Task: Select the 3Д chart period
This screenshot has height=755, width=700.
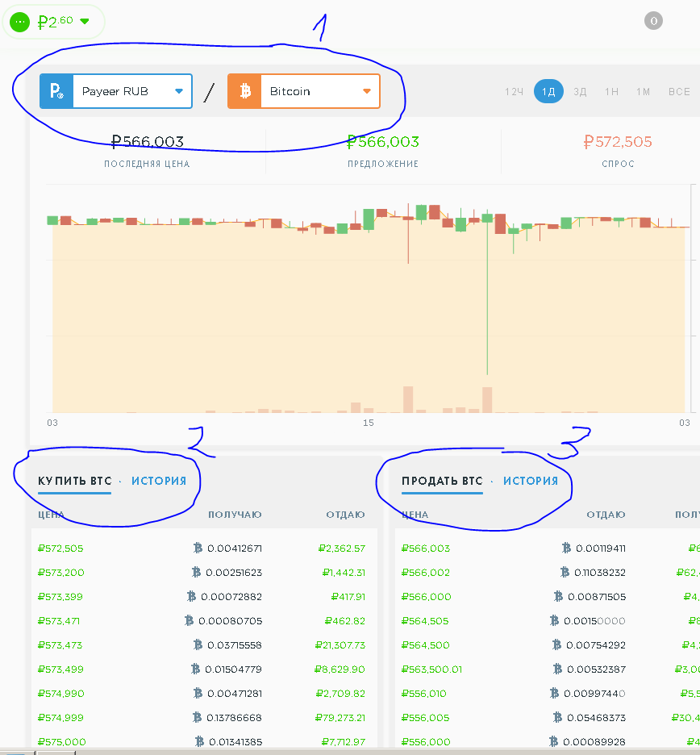Action: [x=580, y=91]
